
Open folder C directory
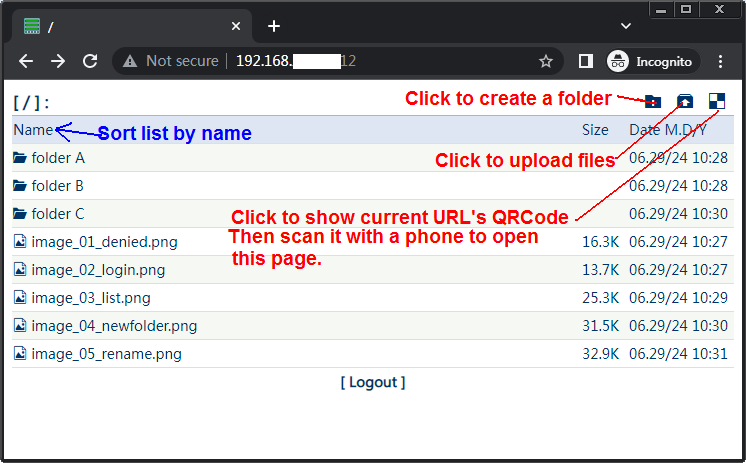point(58,214)
